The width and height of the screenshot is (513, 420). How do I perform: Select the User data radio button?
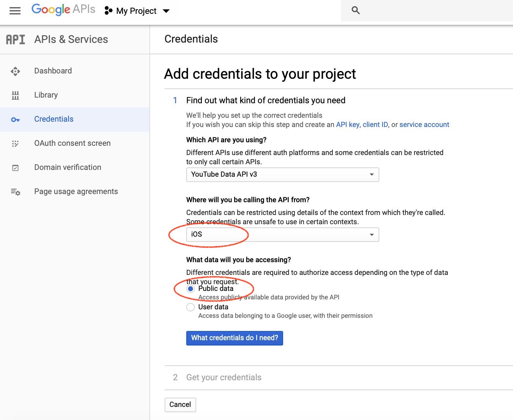(x=191, y=307)
